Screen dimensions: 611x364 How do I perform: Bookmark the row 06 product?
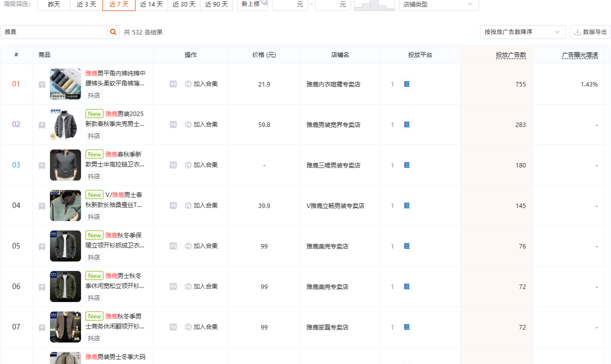tap(42, 287)
